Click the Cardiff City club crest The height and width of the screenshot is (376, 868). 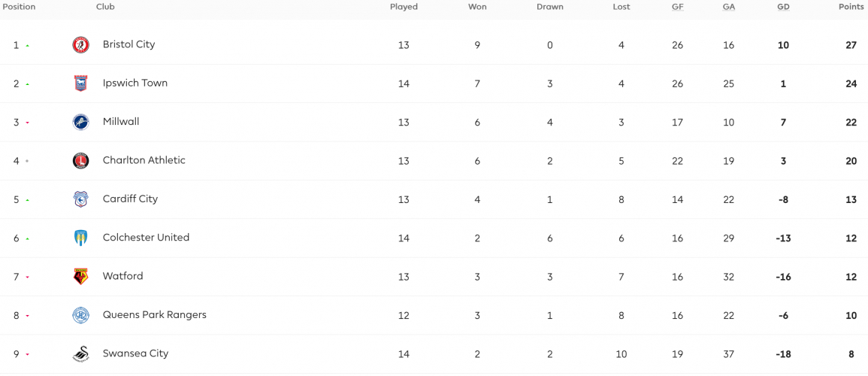point(81,199)
